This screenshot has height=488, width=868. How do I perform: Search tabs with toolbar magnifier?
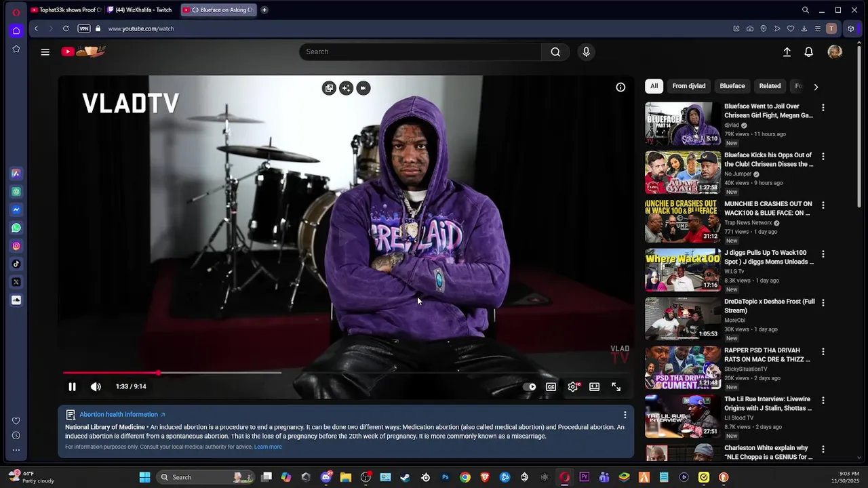[x=806, y=10]
